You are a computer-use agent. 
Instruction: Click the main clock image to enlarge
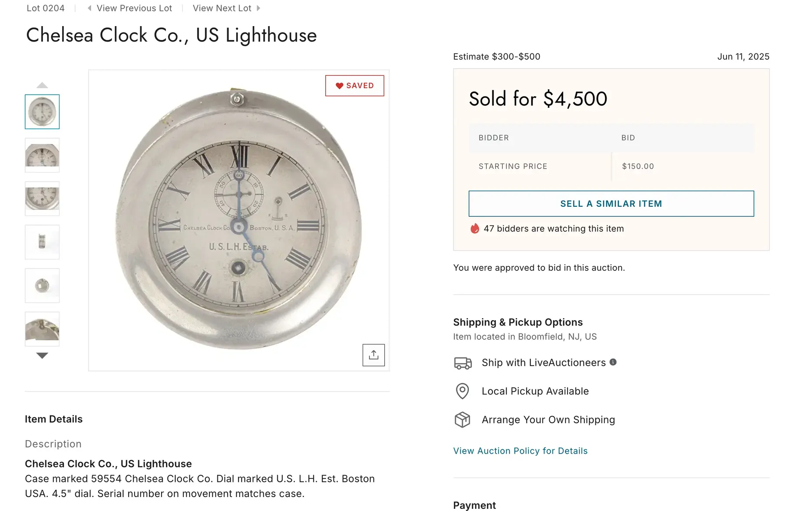239,220
